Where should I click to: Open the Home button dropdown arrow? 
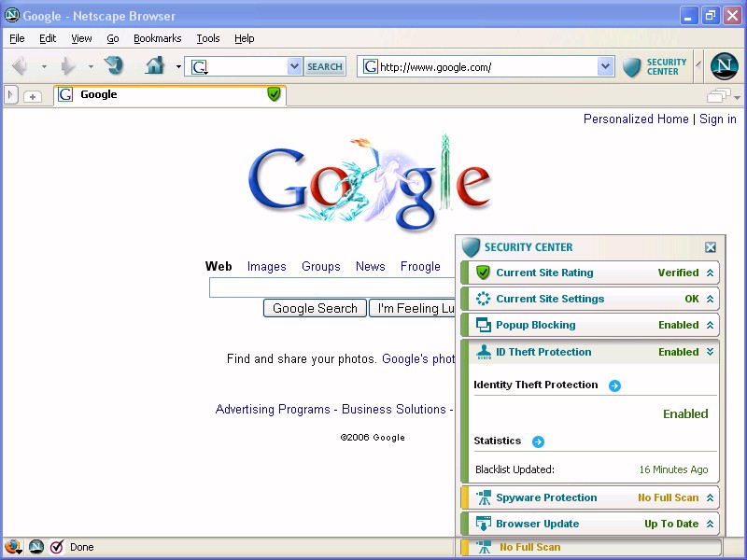(178, 66)
